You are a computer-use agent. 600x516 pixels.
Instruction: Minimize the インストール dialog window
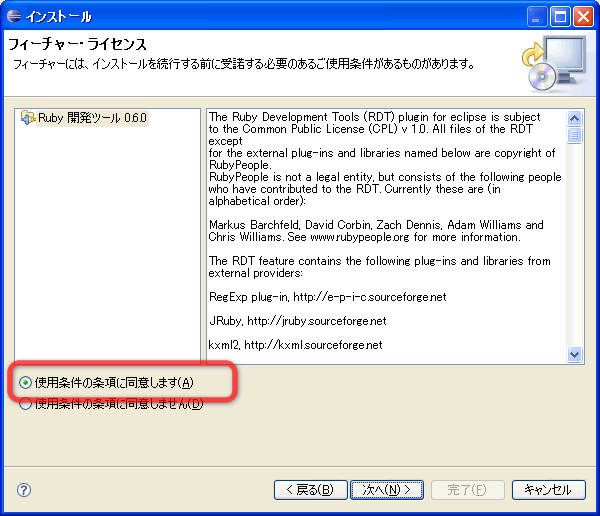pos(537,16)
